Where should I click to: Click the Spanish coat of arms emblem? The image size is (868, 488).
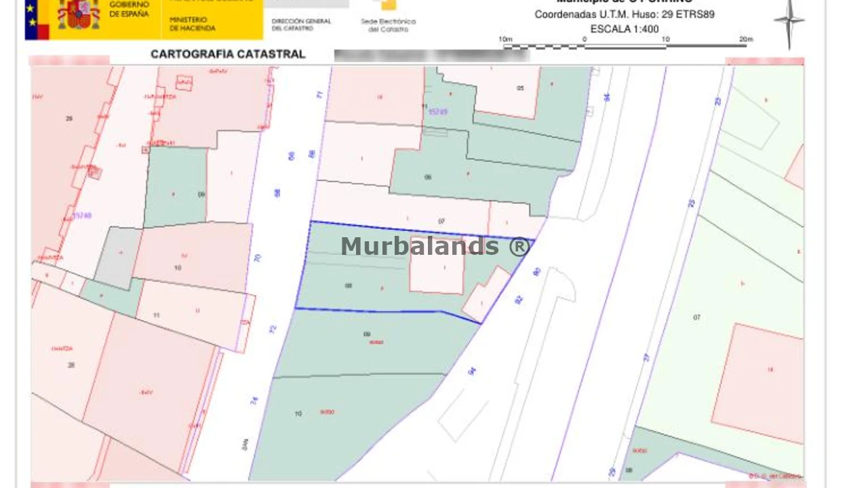[79, 15]
